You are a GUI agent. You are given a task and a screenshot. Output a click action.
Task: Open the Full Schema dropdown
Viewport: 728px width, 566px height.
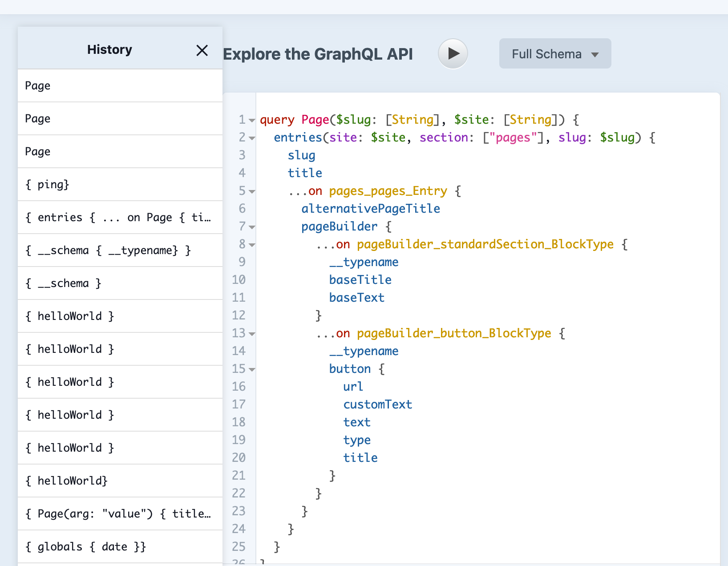[x=555, y=54]
